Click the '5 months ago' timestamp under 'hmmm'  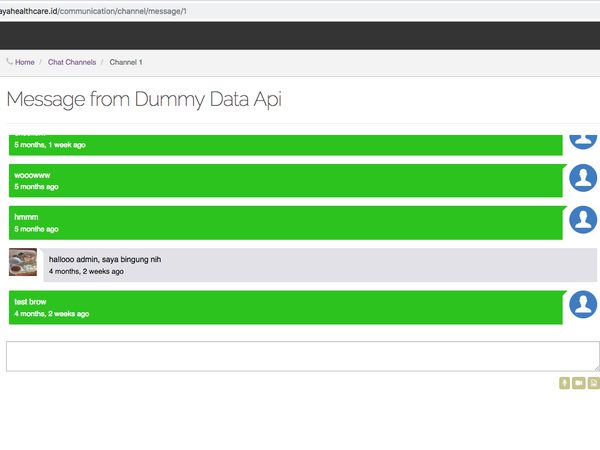[x=36, y=229]
